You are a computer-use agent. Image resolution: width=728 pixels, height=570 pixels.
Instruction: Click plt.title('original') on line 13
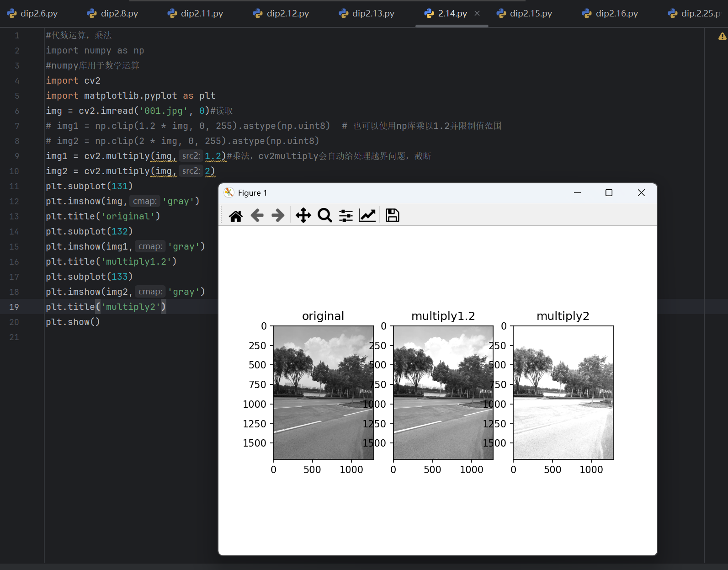point(103,216)
